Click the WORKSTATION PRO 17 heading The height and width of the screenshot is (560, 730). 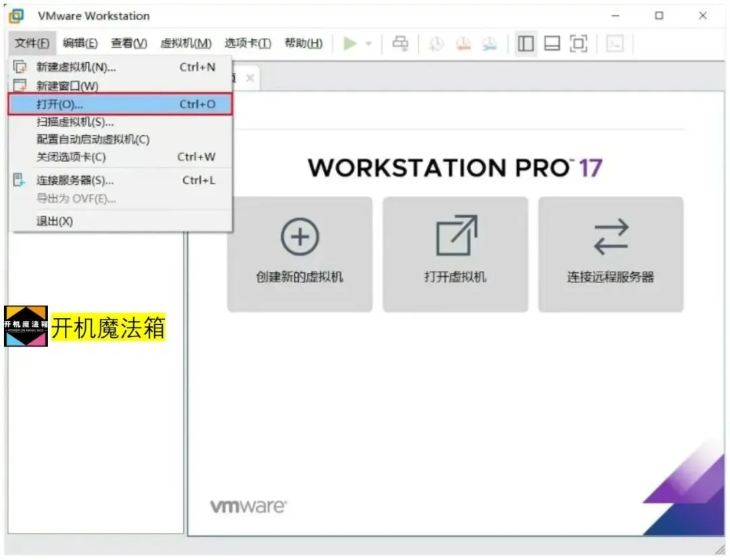(x=455, y=168)
